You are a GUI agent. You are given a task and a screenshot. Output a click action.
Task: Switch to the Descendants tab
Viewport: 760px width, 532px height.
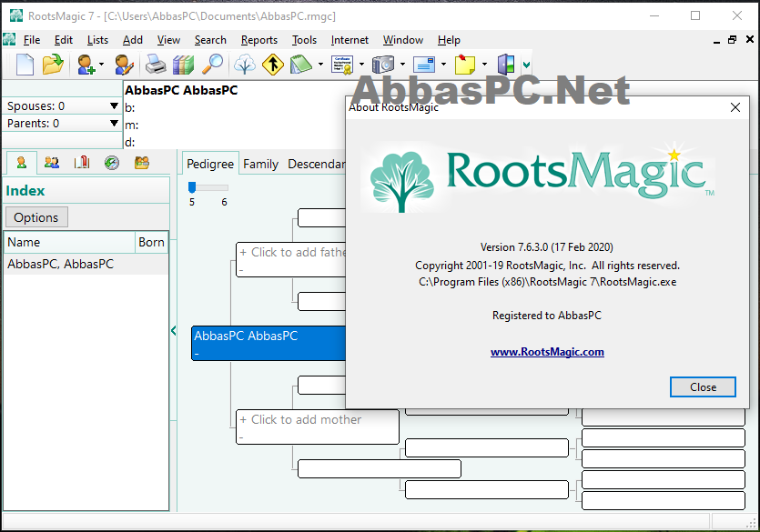pos(316,164)
